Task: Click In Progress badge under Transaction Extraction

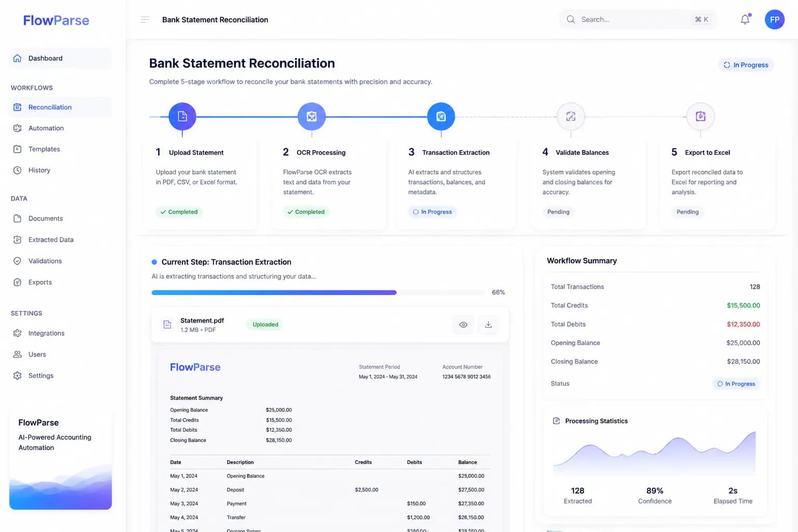Action: [x=432, y=212]
